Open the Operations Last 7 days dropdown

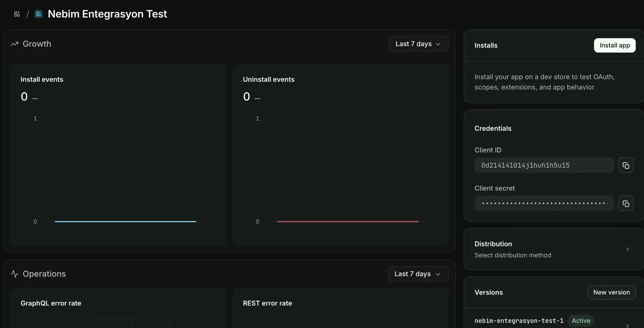pos(418,274)
